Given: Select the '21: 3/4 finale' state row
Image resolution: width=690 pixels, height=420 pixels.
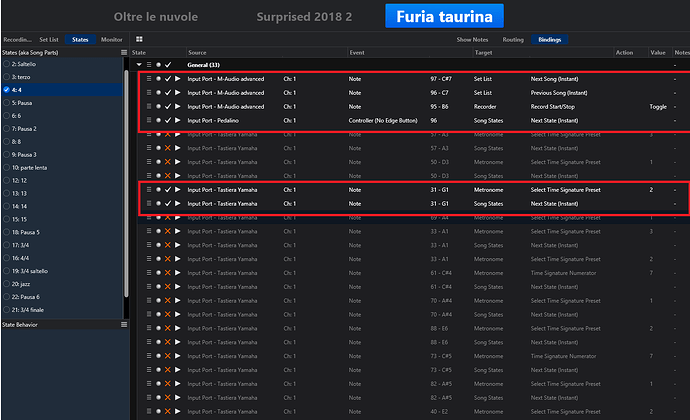Looking at the screenshot, I should point(62,310).
